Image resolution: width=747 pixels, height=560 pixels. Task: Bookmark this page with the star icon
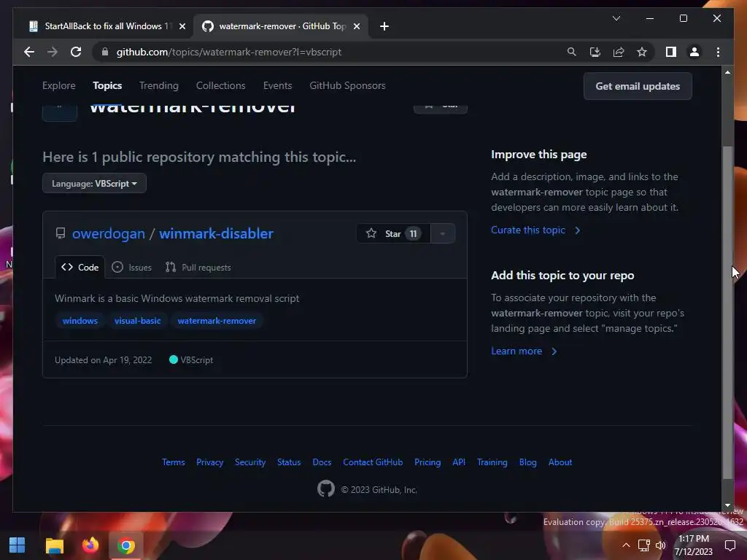642,52
